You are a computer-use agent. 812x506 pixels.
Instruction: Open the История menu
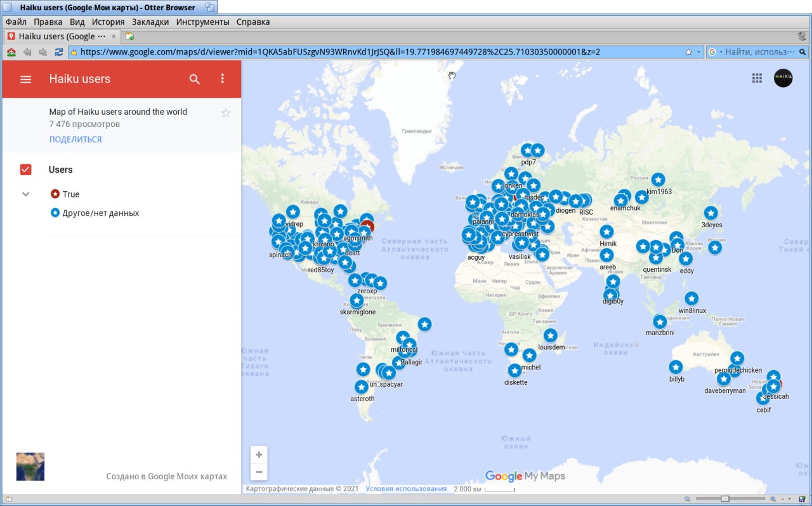point(108,22)
